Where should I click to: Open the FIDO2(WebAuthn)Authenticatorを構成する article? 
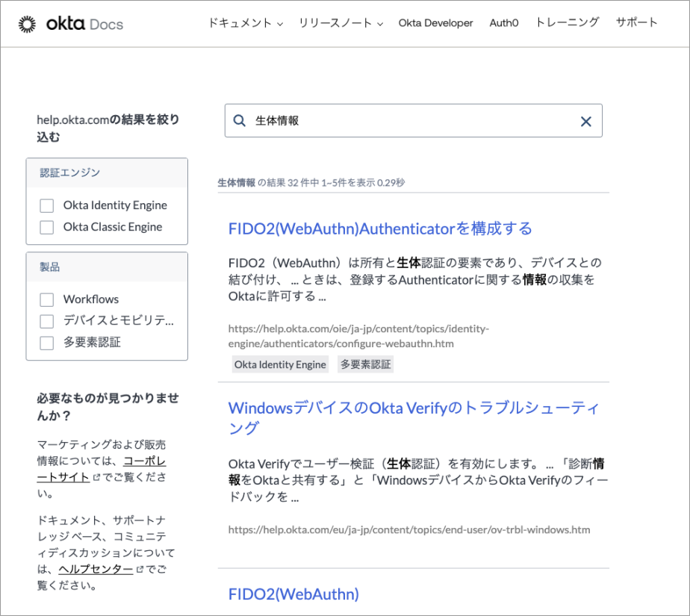pyautogui.click(x=379, y=228)
